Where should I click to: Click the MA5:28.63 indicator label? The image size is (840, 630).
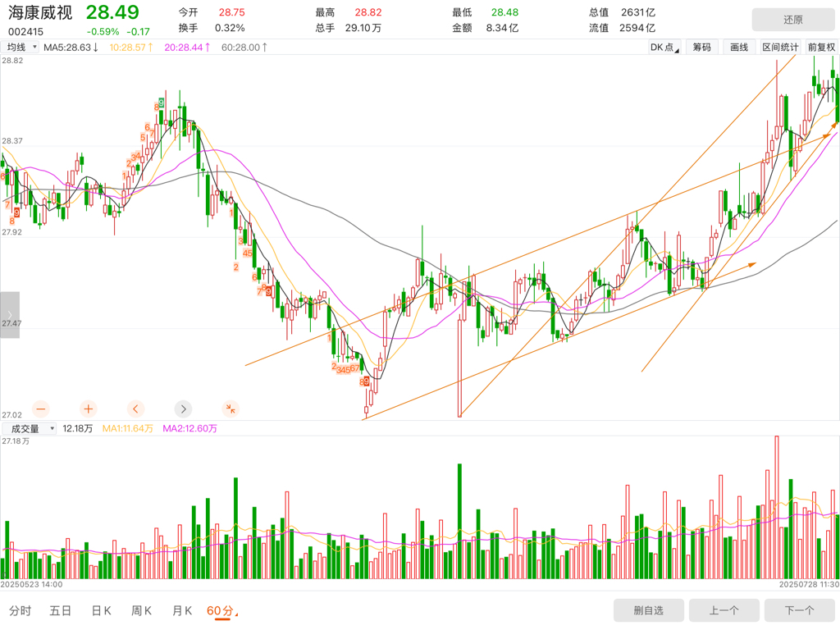(x=71, y=47)
